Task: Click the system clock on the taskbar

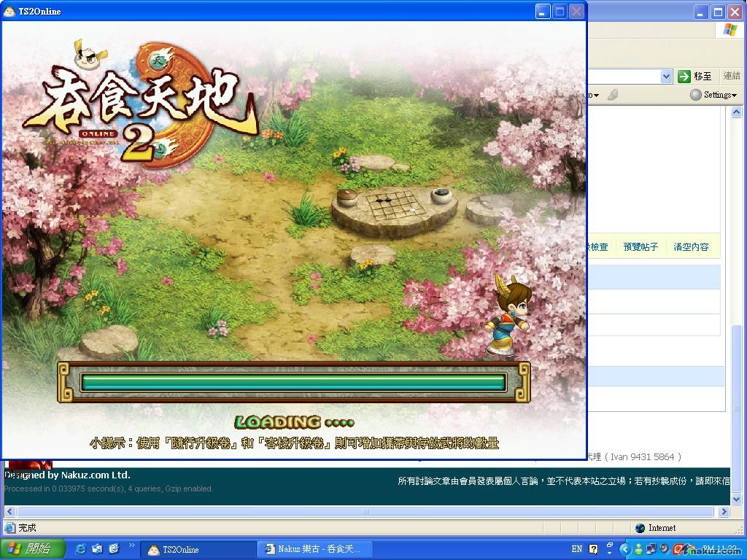Action: (719, 549)
